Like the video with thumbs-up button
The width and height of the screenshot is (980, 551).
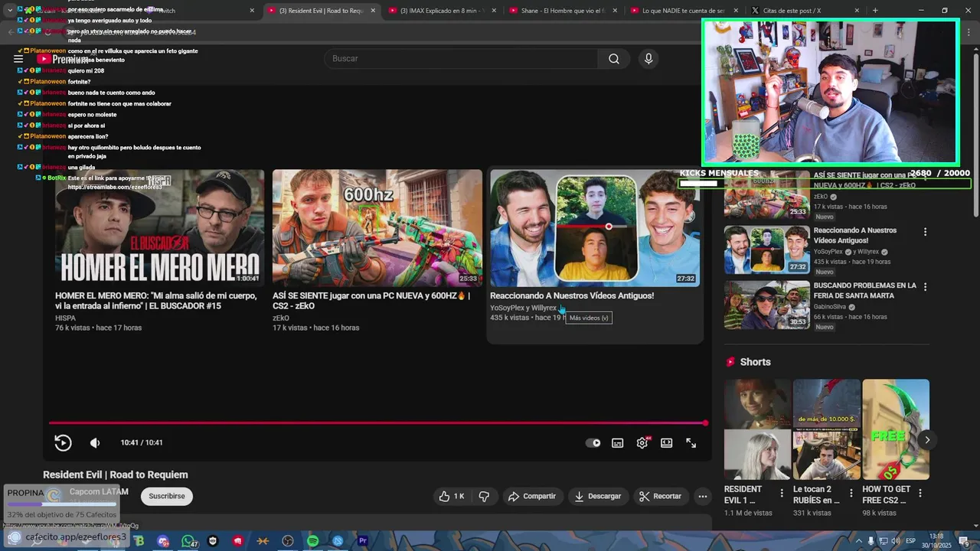tap(451, 496)
